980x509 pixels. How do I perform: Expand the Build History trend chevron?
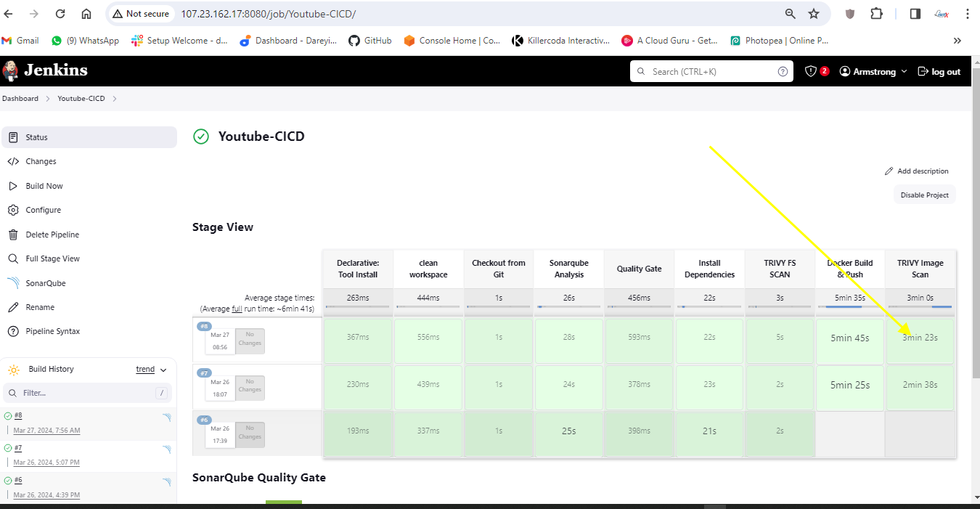163,370
